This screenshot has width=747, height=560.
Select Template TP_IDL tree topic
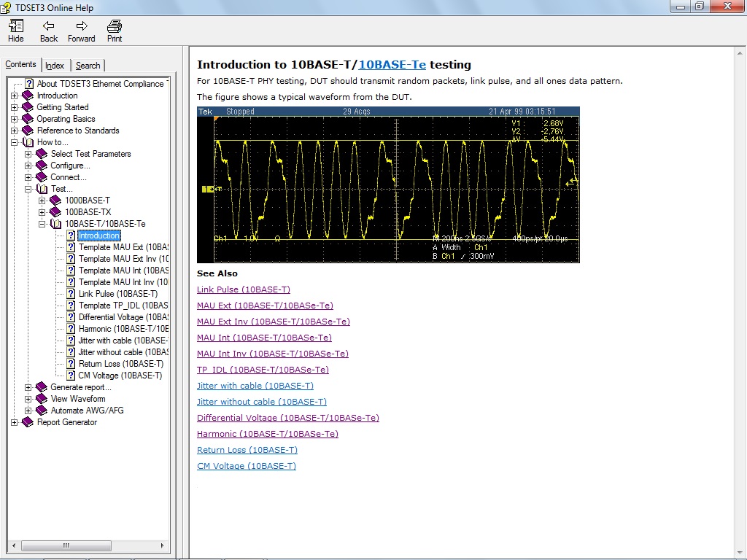(x=123, y=306)
